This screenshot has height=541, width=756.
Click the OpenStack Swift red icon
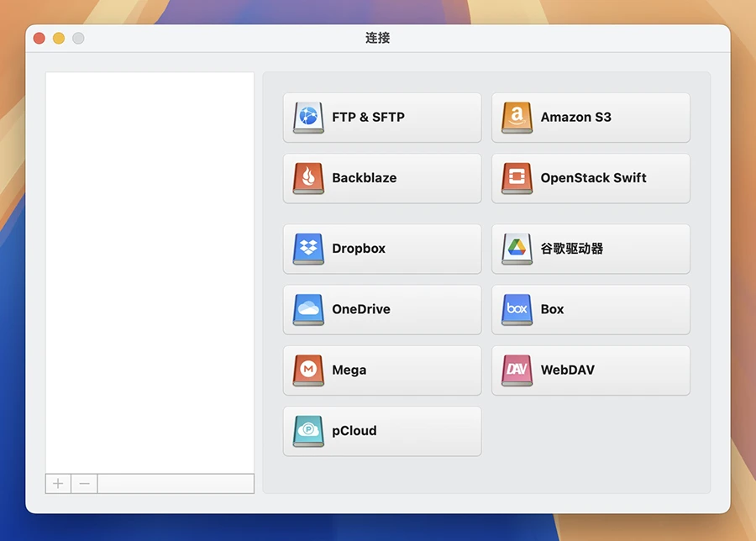(x=517, y=178)
